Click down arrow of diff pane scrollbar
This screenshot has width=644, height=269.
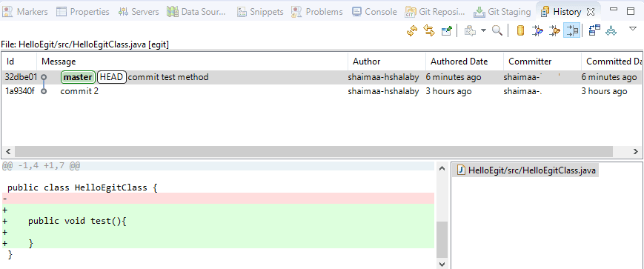tap(442, 264)
